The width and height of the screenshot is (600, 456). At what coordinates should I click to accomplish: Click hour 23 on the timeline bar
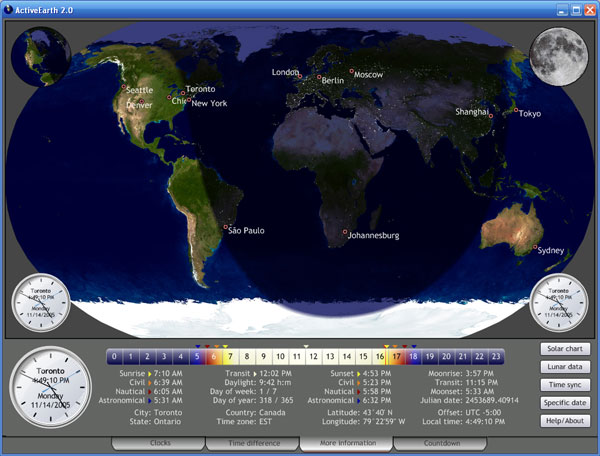(x=496, y=357)
